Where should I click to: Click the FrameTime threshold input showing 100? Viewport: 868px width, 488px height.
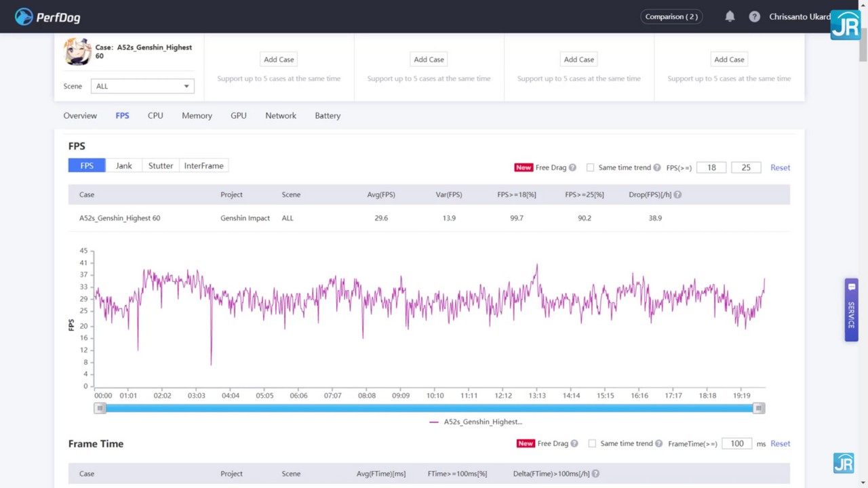pos(736,443)
